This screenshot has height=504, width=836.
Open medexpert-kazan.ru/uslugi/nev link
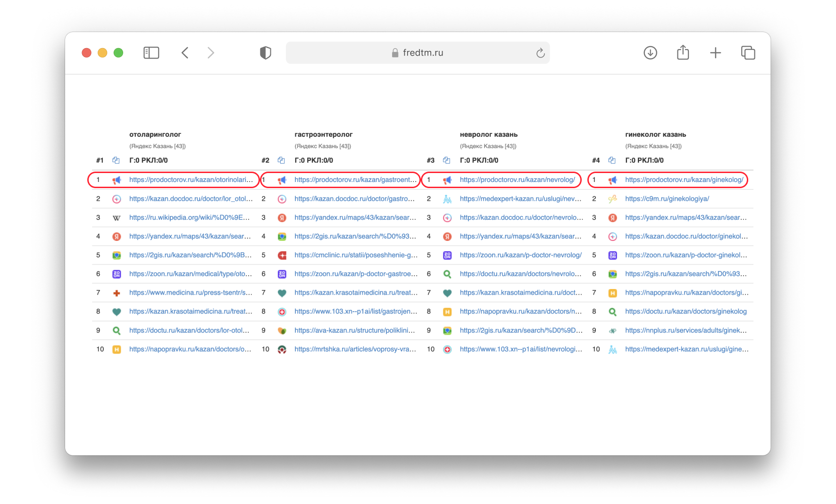pos(521,198)
